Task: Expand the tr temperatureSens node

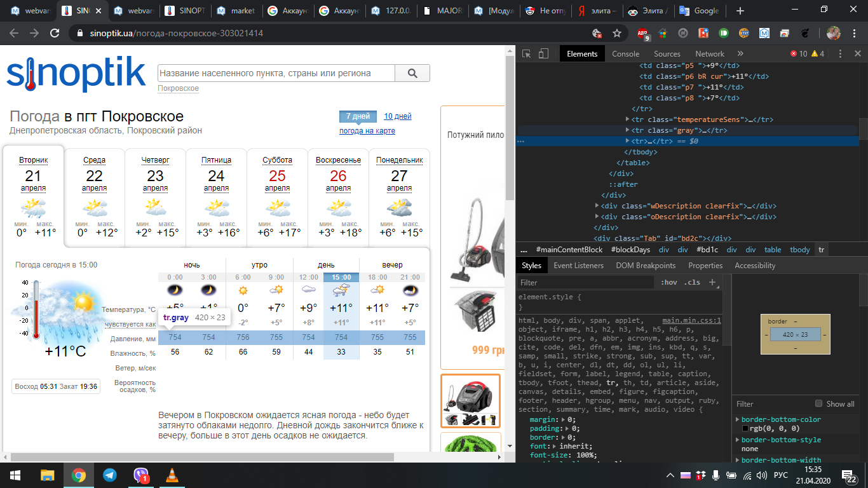Action: [628, 119]
